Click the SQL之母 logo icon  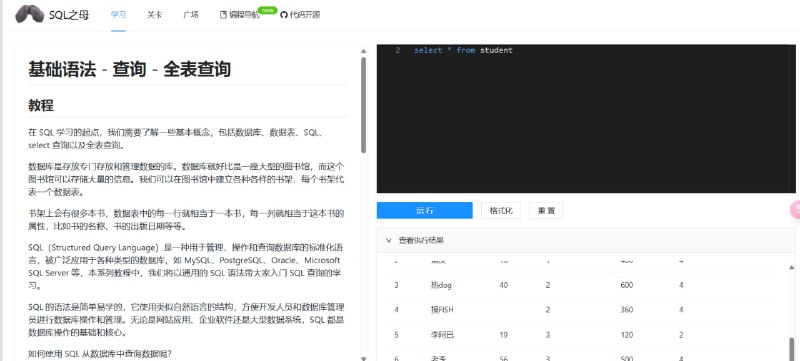pyautogui.click(x=29, y=15)
